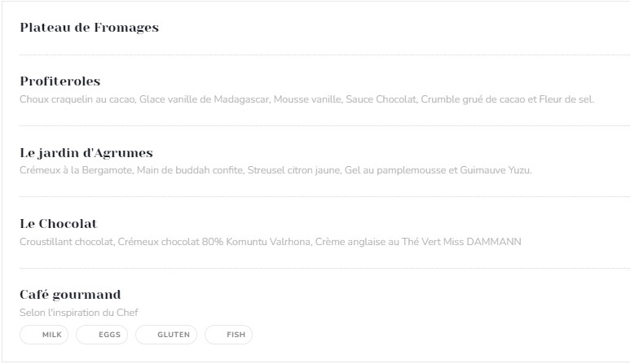Viewport: 630px width, 364px height.
Task: Click the Croustillant chocolat text
Action: (x=67, y=242)
